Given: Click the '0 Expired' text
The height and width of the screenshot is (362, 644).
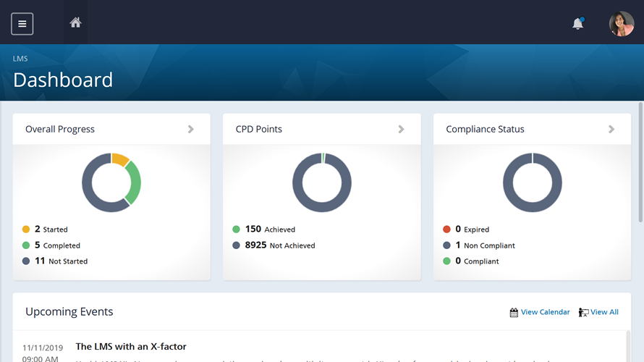Looking at the screenshot, I should click(x=473, y=230).
